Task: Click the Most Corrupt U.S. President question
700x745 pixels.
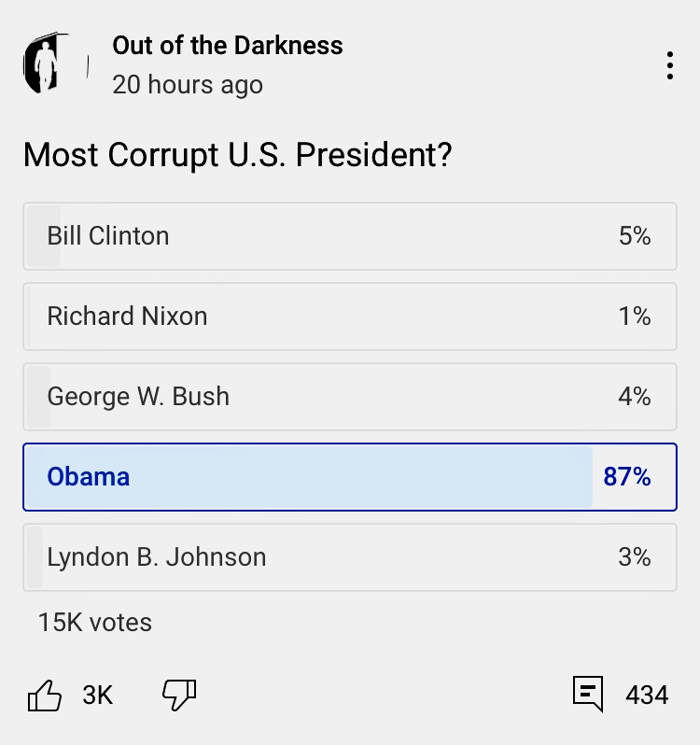Action: point(237,154)
